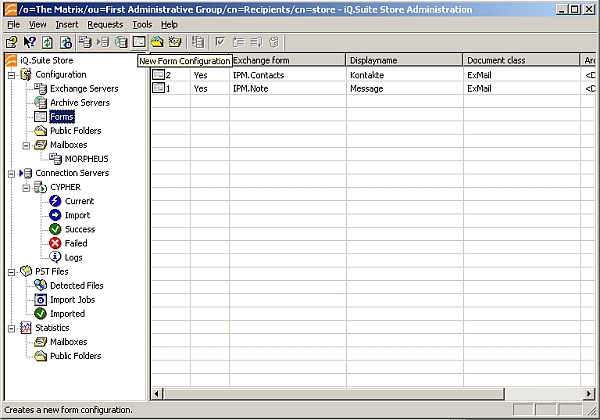Select the MORPHEUS mailbox
This screenshot has height=420, width=600.
click(x=86, y=159)
